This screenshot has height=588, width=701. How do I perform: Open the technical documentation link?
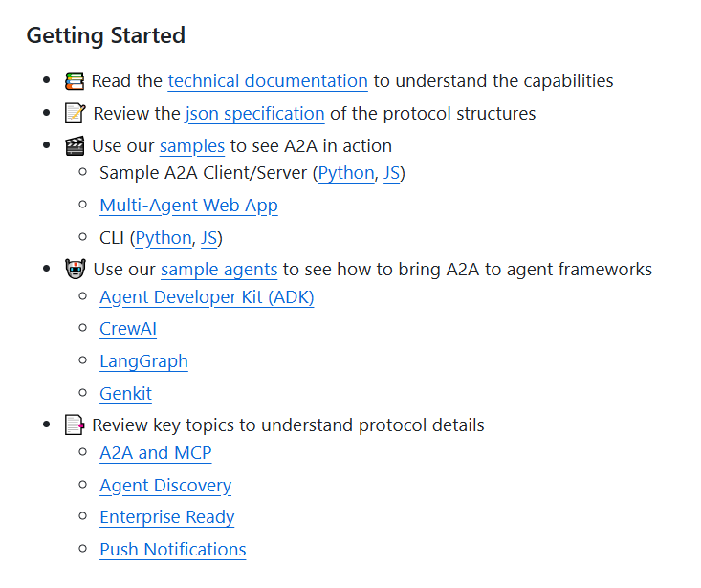click(268, 81)
